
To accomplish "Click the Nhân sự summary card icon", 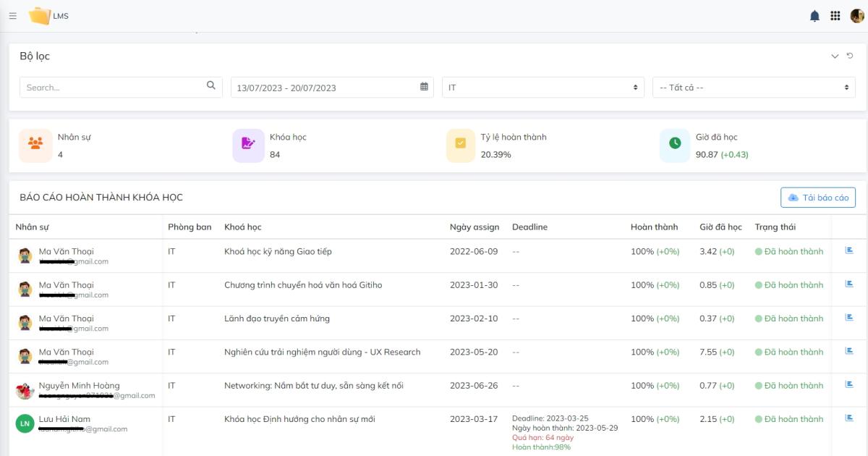I will click(35, 143).
